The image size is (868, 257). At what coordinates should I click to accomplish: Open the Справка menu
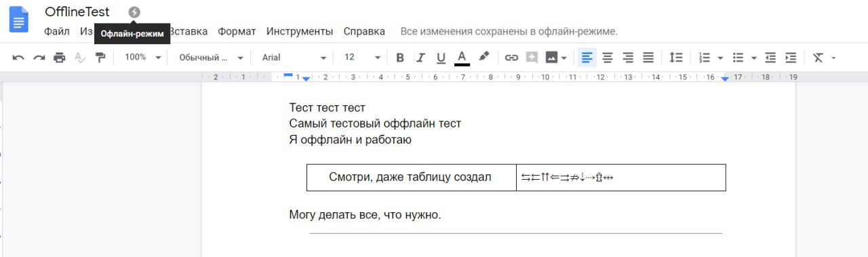coord(364,31)
